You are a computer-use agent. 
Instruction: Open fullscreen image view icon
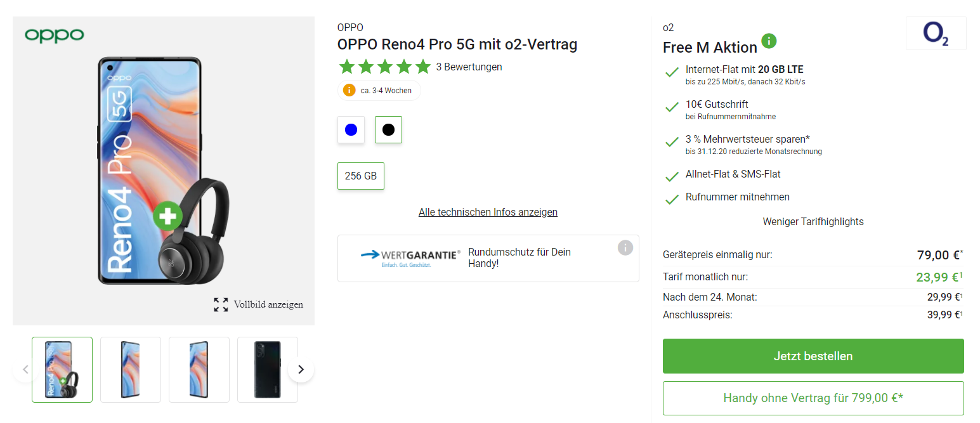pos(221,304)
